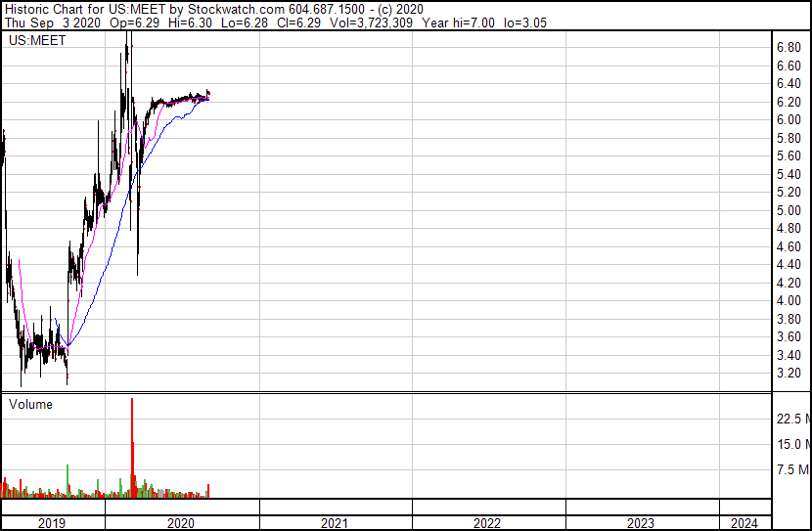This screenshot has height=531, width=812.
Task: Click the Op=6.29 opening value
Action: click(135, 22)
